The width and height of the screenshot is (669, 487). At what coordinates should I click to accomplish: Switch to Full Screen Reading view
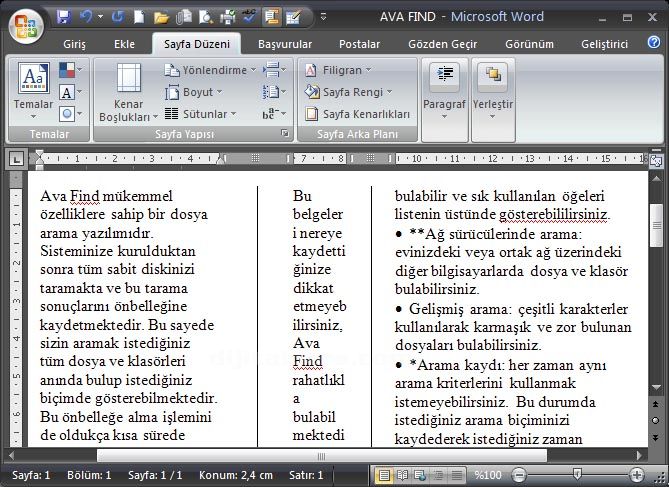(402, 475)
